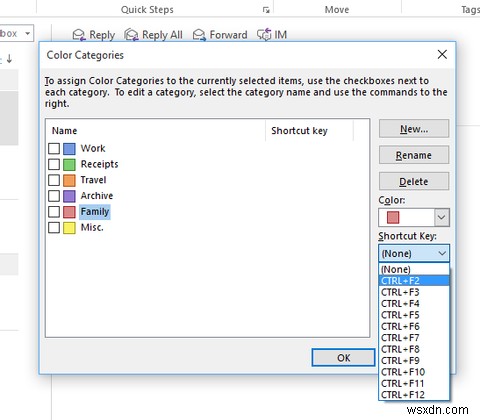Close the Color Categories dialog
Viewport: 480px width, 420px height.
442,54
